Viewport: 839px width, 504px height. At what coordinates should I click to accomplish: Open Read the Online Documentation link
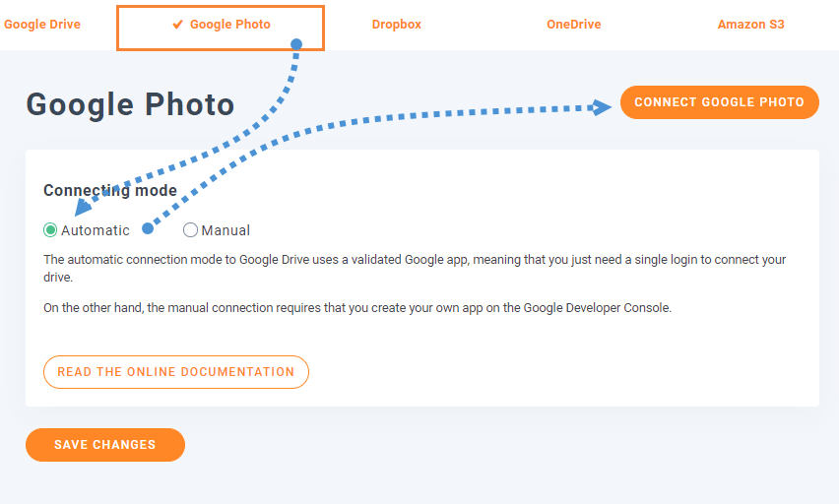pyautogui.click(x=176, y=372)
